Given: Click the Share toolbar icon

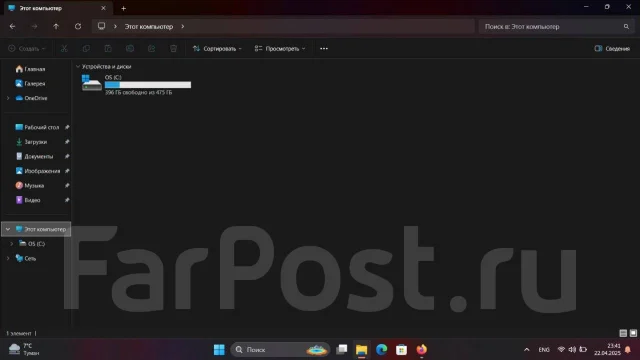Looking at the screenshot, I should (x=151, y=49).
